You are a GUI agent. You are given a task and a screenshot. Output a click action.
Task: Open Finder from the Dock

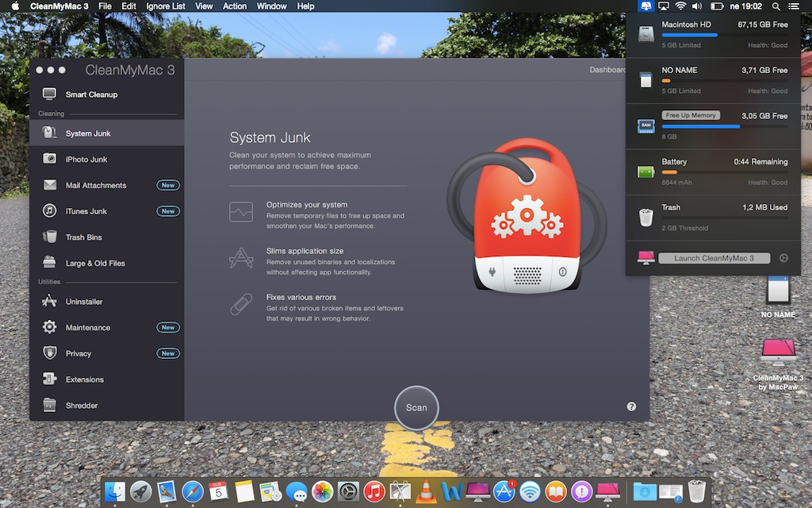pos(114,491)
